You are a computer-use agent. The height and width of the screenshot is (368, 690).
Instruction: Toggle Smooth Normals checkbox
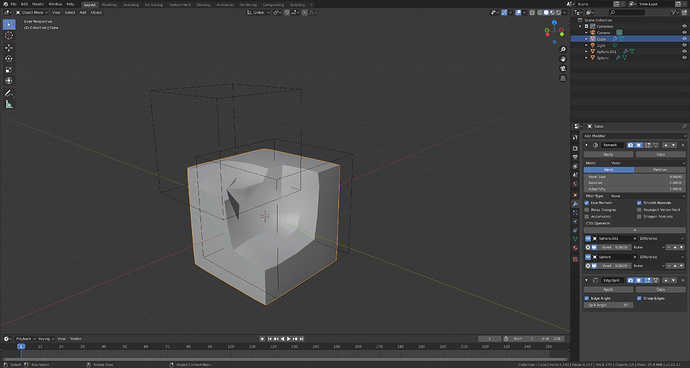[x=639, y=203]
